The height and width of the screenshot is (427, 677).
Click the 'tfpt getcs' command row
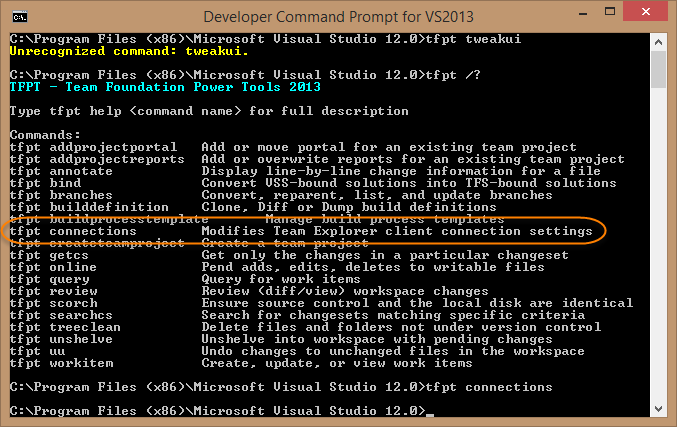pyautogui.click(x=289, y=255)
